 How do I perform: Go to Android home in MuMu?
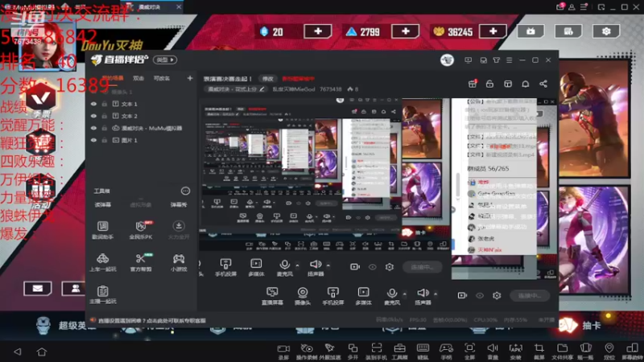tap(42, 352)
